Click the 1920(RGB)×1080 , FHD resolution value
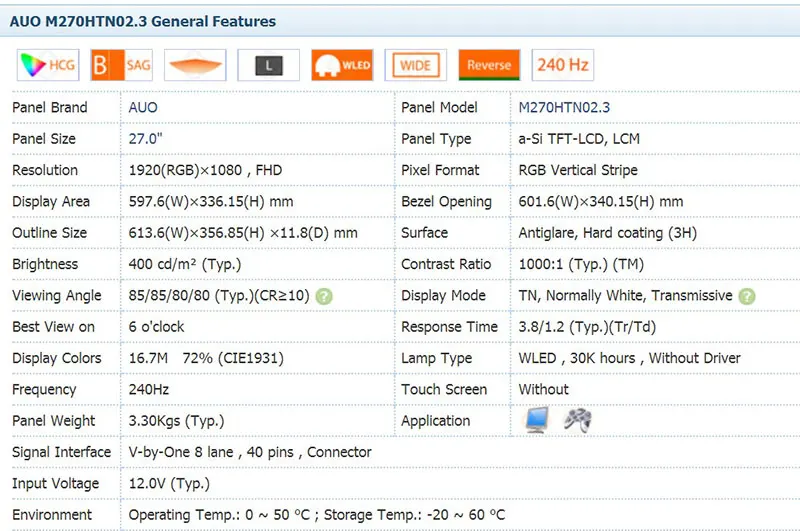This screenshot has width=800, height=531. 205,170
